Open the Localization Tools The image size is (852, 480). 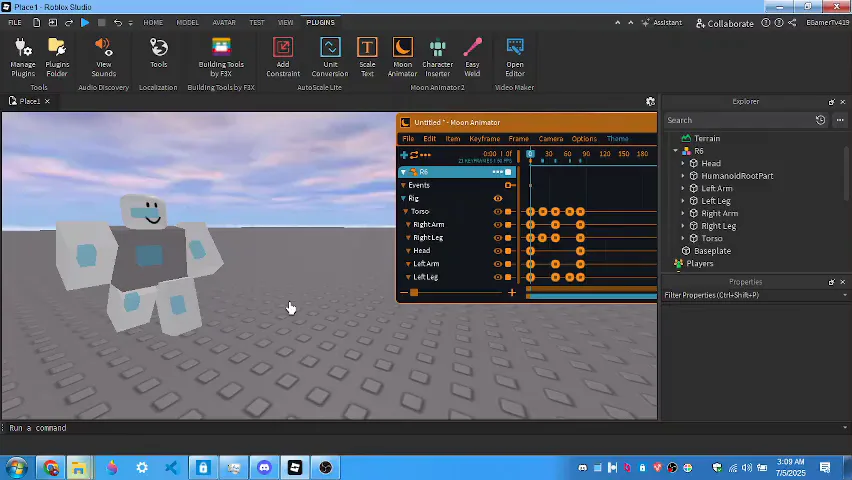coord(159,53)
